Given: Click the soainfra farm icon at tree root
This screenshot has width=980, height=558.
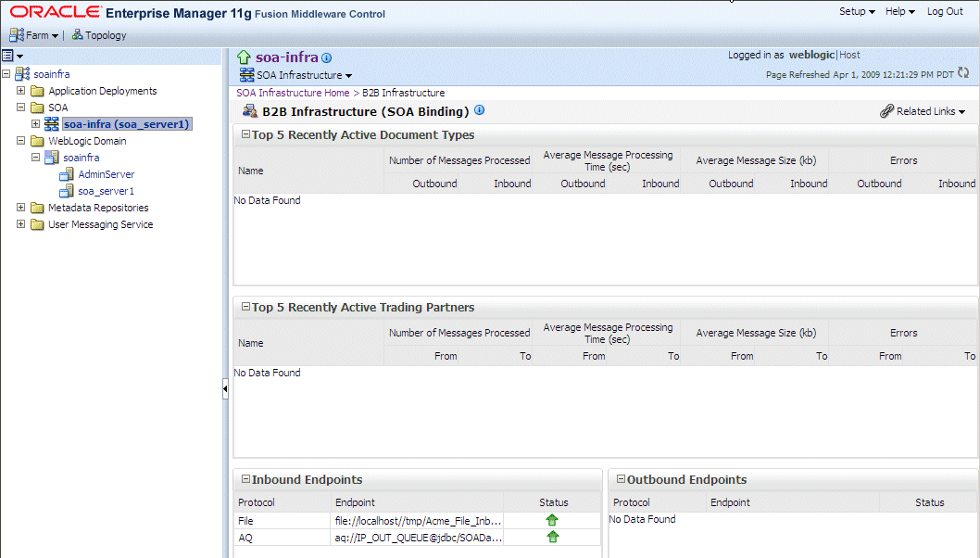Looking at the screenshot, I should coord(22,74).
